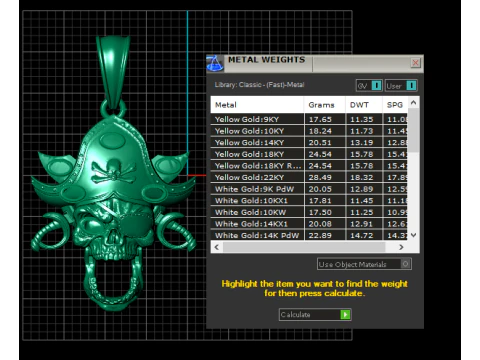Click the 18.24 grams value
The width and height of the screenshot is (480, 360).
[x=320, y=131]
